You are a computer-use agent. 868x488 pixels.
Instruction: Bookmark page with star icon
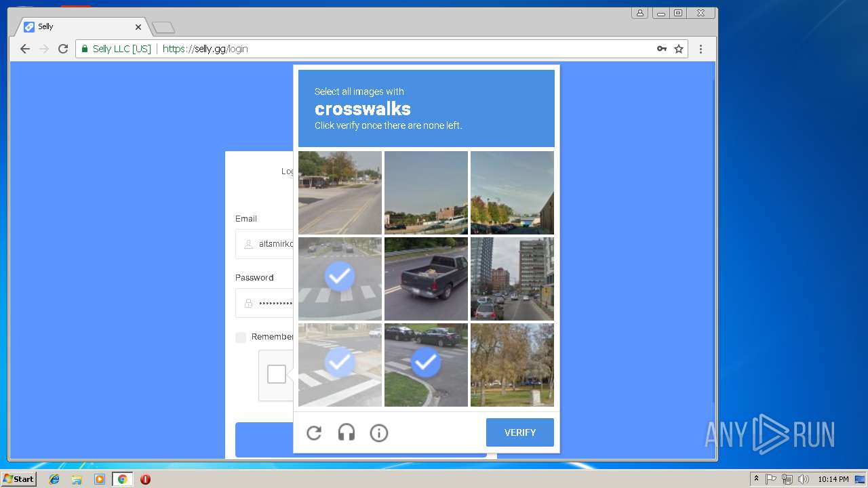[679, 49]
